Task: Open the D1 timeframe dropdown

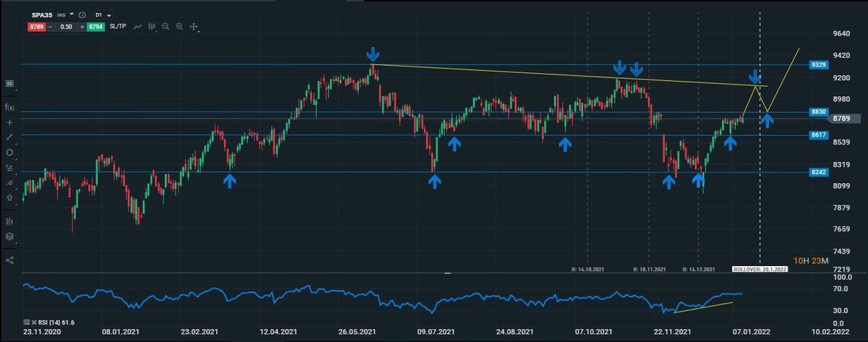Action: click(102, 14)
